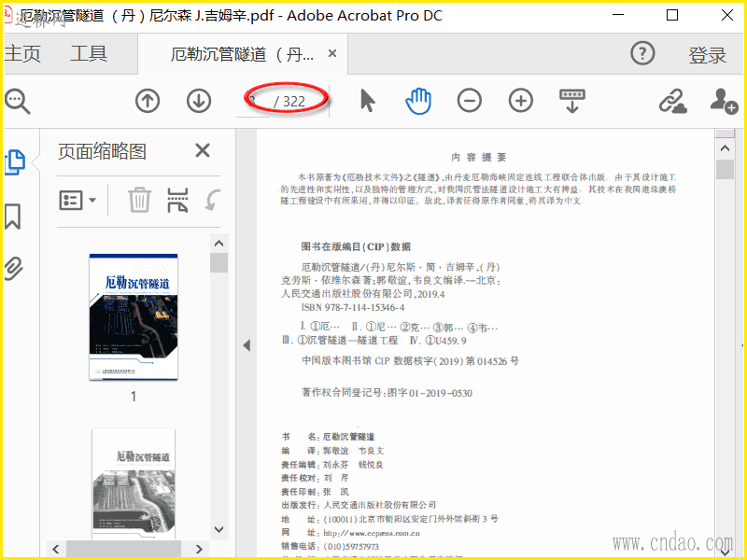
Task: Click the 书名:厄勒沉管隧道 line
Action: click(x=328, y=437)
